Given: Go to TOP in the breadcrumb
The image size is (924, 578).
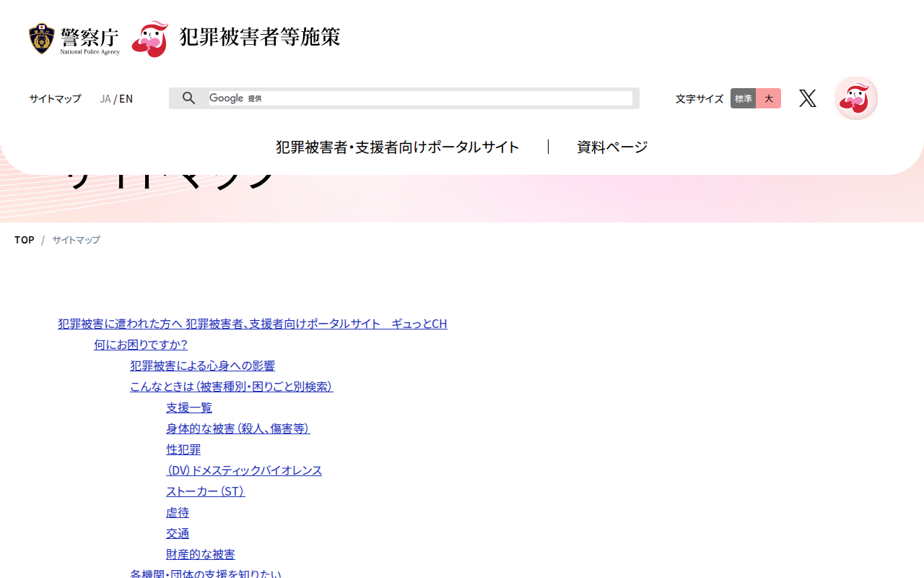Looking at the screenshot, I should (x=25, y=240).
